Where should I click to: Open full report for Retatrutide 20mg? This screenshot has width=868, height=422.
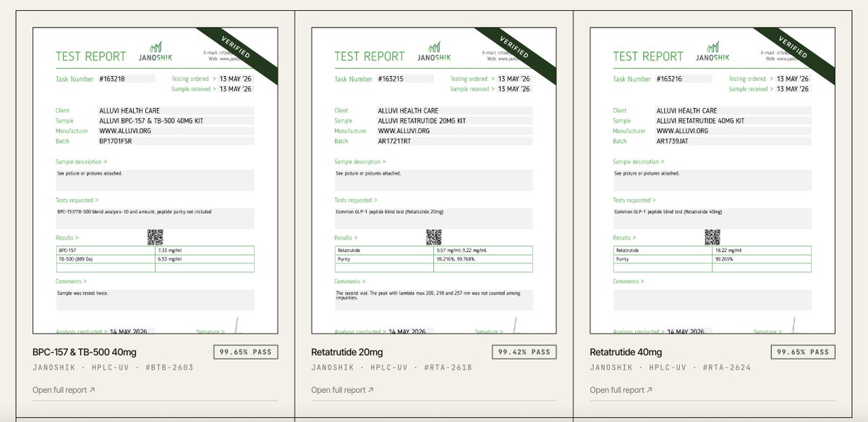tap(342, 390)
